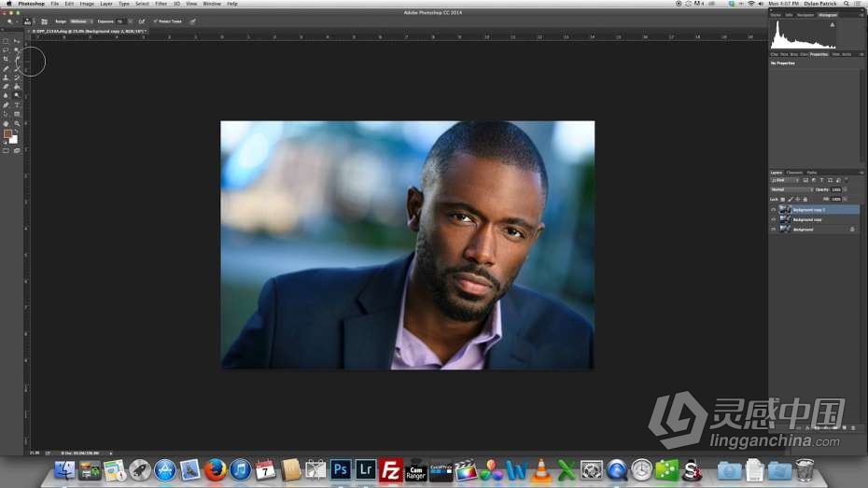This screenshot has height=488, width=868.
Task: Click the pressure-for-size icon in options bar
Action: click(192, 21)
